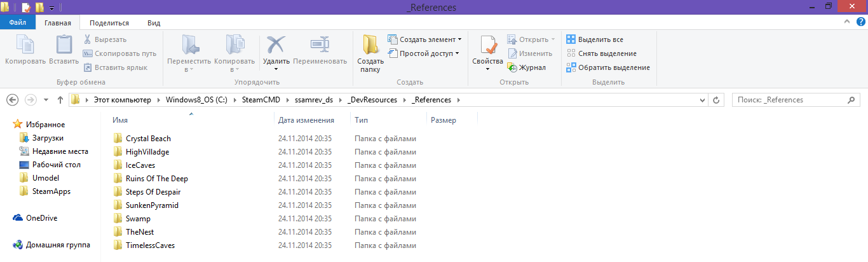
Task: Select the Ruins Of The Deep folder
Action: coord(156,179)
